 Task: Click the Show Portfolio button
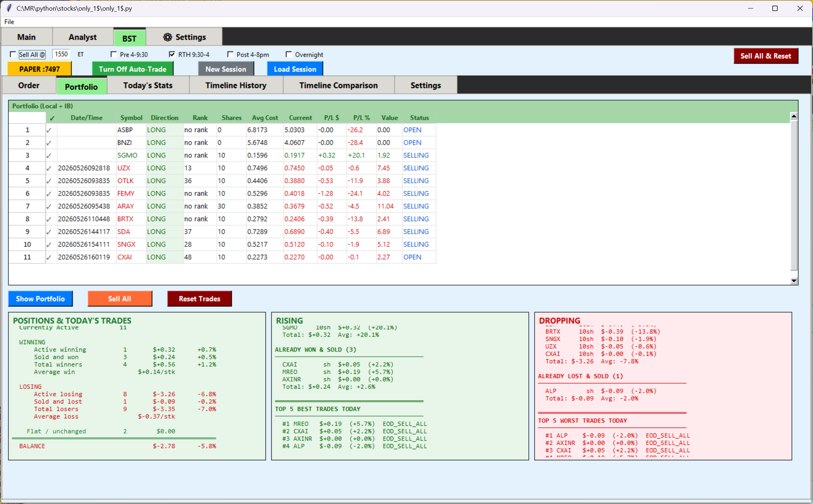[40, 299]
